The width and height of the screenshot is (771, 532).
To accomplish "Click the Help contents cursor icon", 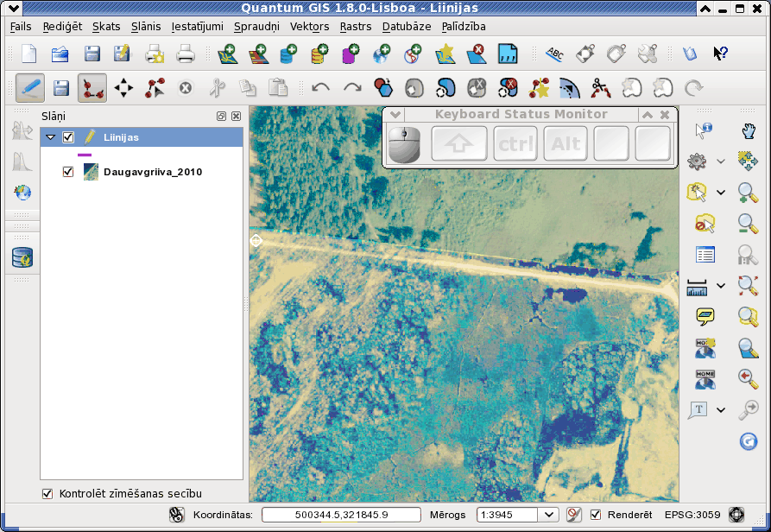I will point(720,53).
